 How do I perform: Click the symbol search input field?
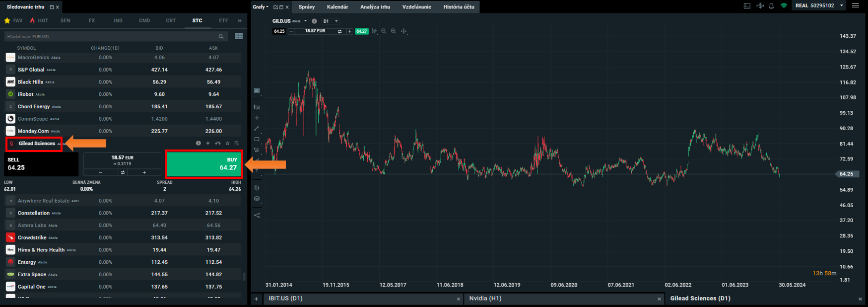109,36
